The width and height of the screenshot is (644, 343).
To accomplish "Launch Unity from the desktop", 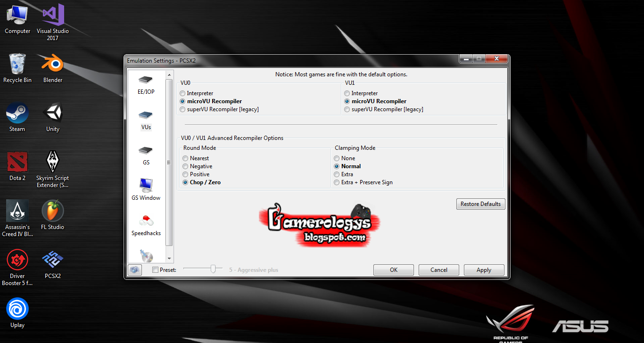I will pyautogui.click(x=53, y=117).
